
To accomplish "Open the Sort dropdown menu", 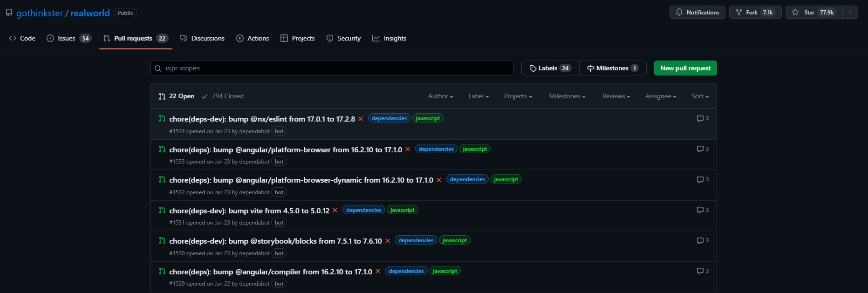I will pyautogui.click(x=700, y=96).
